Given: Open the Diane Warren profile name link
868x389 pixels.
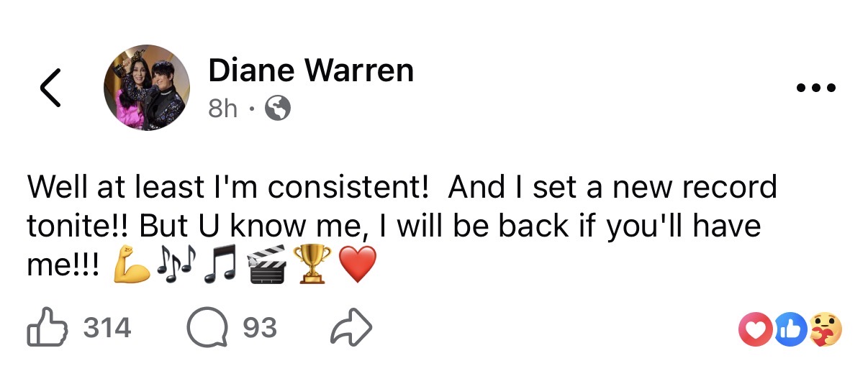Looking at the screenshot, I should pyautogui.click(x=311, y=71).
